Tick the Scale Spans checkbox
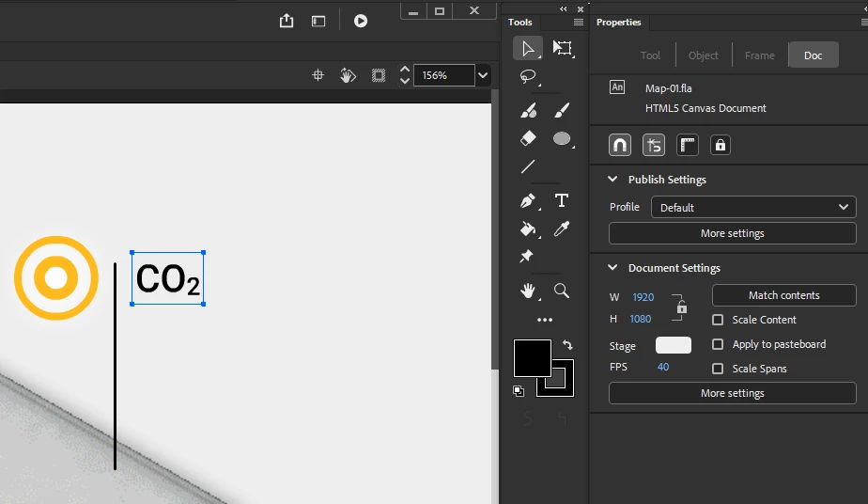The image size is (868, 504). [718, 369]
